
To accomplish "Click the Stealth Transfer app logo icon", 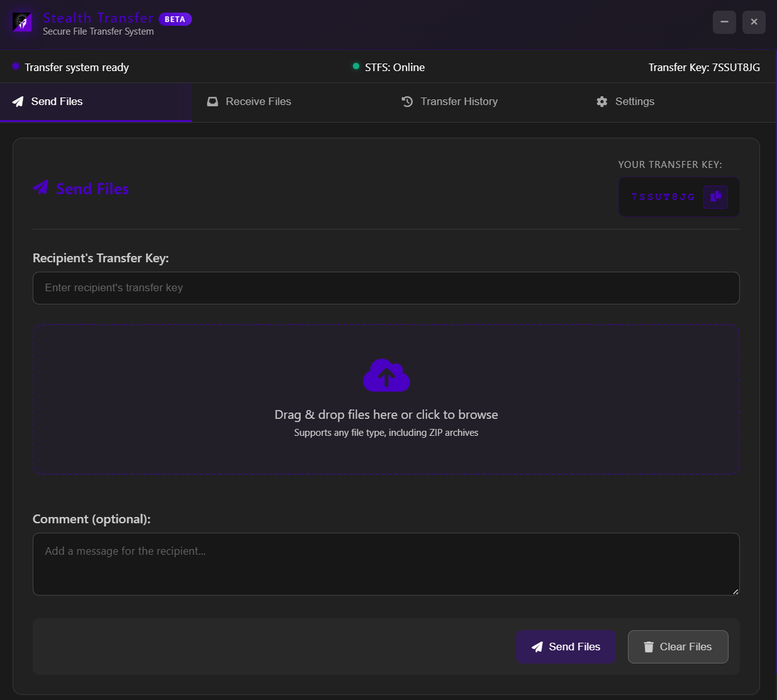I will pos(22,23).
